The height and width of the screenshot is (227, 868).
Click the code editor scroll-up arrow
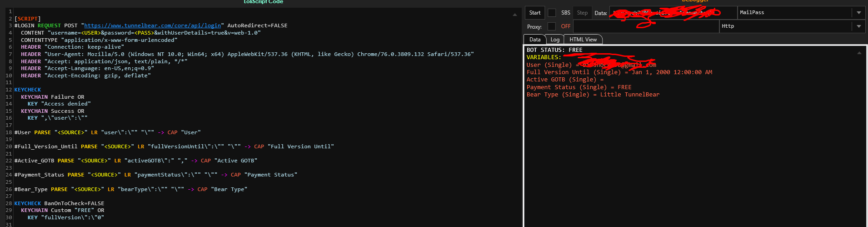515,15
